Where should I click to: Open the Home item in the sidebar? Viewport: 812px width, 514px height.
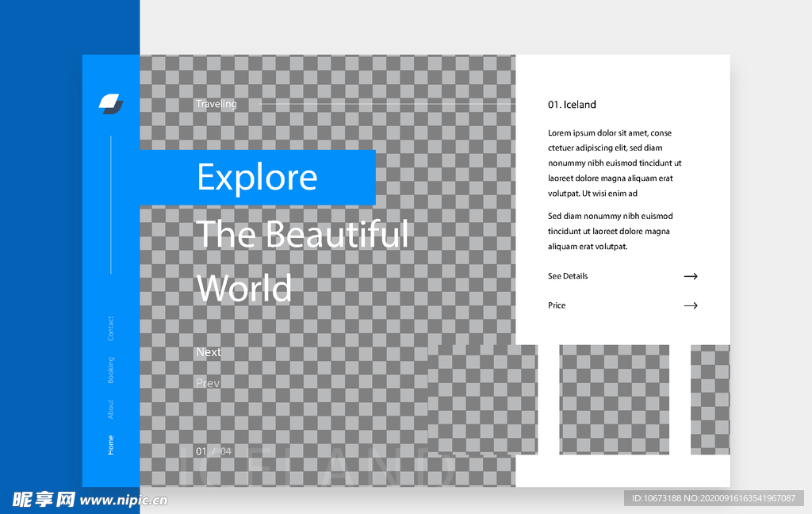tap(111, 445)
